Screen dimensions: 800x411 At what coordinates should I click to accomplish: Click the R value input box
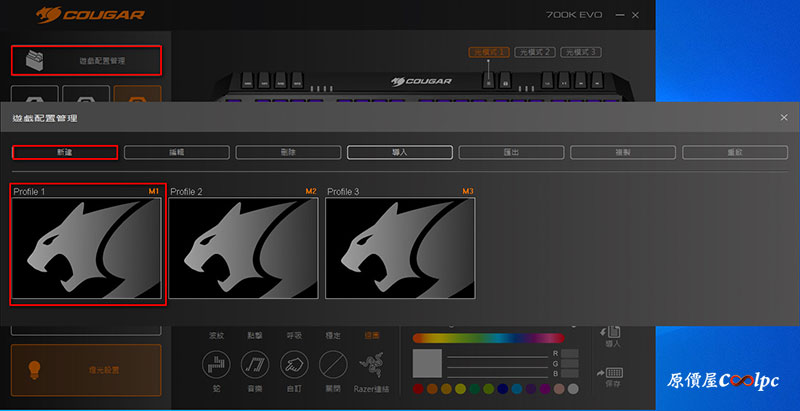(569, 353)
